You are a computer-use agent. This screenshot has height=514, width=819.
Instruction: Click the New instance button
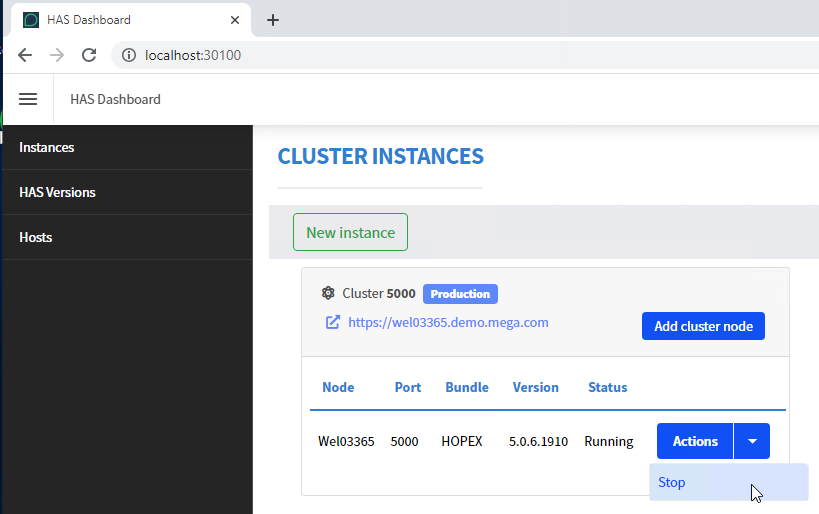coord(350,232)
